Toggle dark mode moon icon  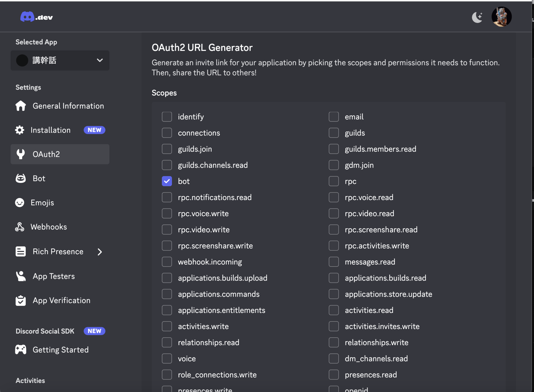tap(477, 17)
